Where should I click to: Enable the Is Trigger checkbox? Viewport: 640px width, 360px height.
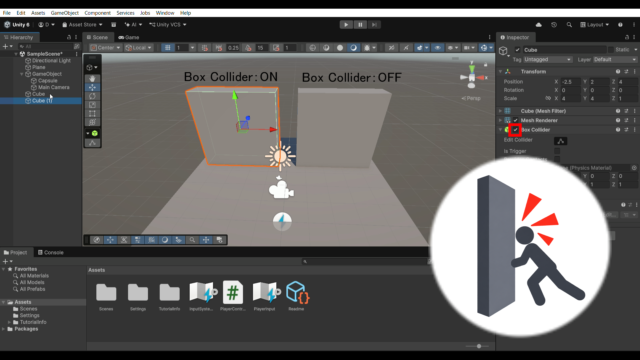[x=557, y=151]
